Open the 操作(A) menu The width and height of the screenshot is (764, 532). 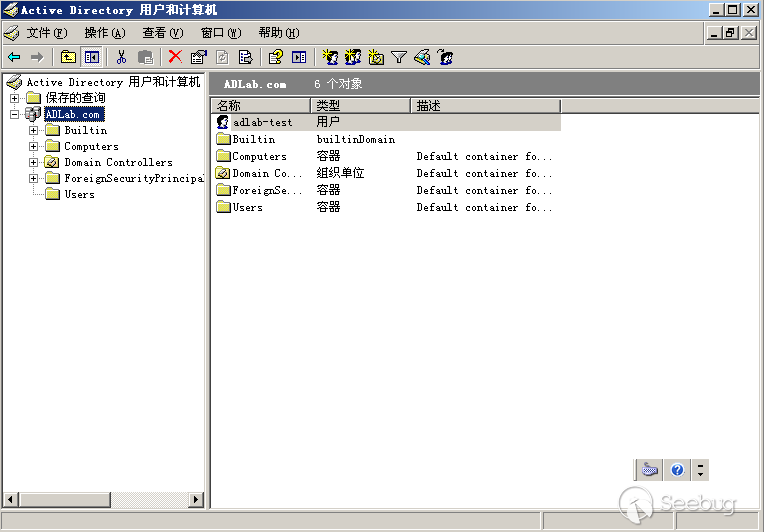click(x=105, y=33)
